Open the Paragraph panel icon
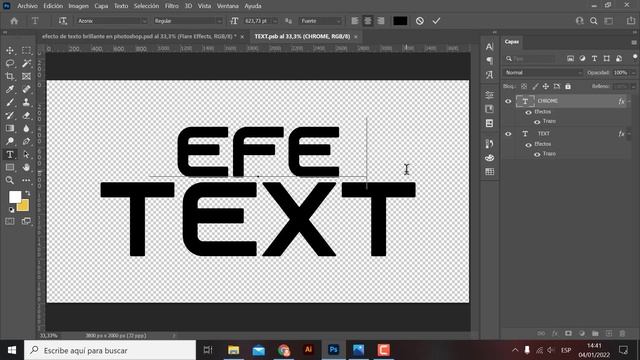The height and width of the screenshot is (360, 640). click(489, 61)
